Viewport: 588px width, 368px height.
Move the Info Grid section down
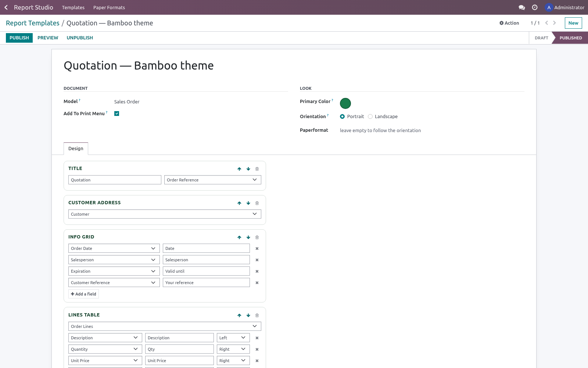click(x=248, y=237)
